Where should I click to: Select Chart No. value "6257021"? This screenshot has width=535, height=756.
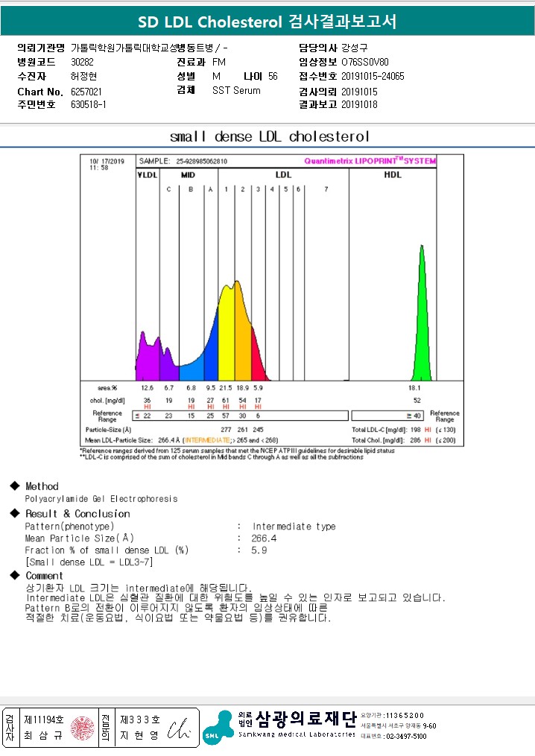click(86, 92)
